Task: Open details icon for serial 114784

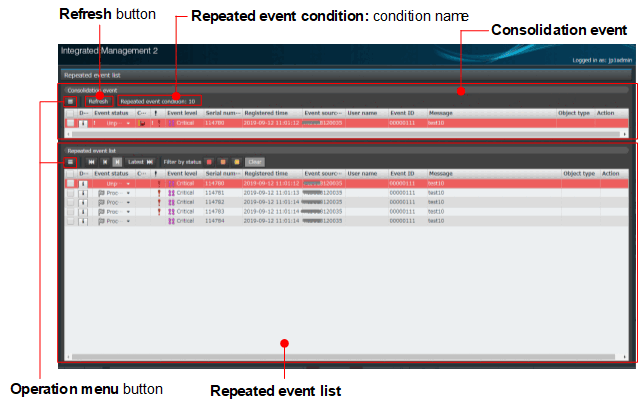Action: (x=83, y=222)
